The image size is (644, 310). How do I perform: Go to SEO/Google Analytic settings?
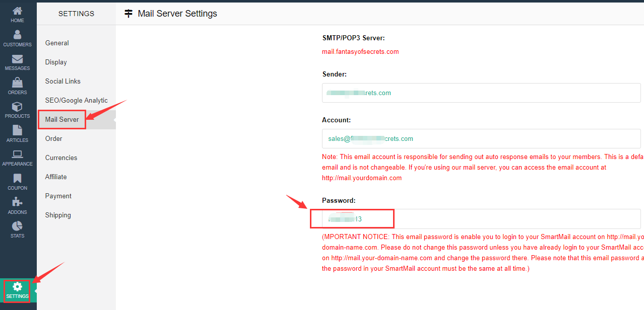point(77,100)
